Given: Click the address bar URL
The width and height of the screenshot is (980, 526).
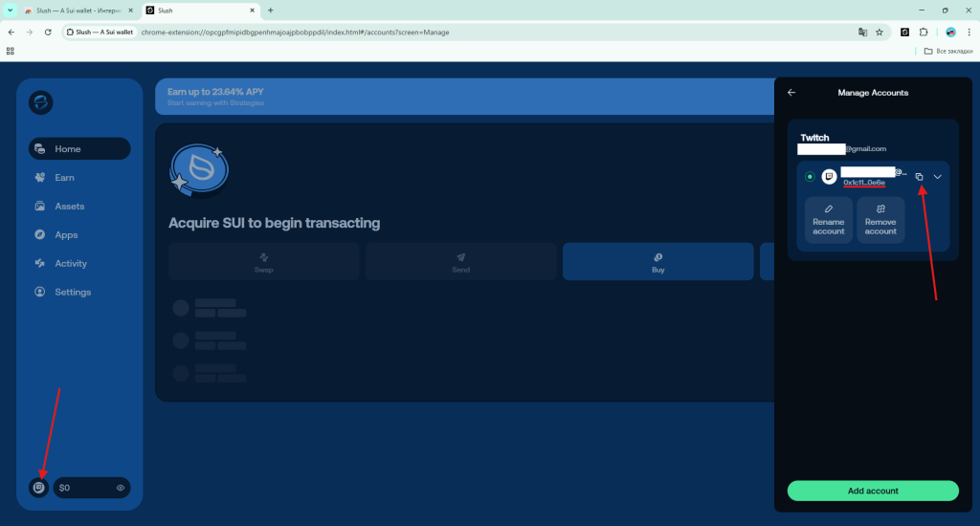Looking at the screenshot, I should coord(295,32).
